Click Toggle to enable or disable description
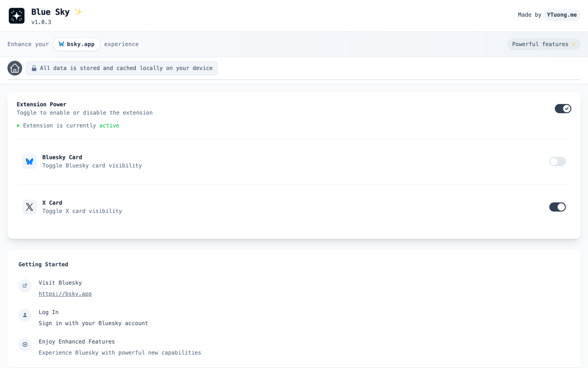This screenshot has width=588, height=368. 85,113
